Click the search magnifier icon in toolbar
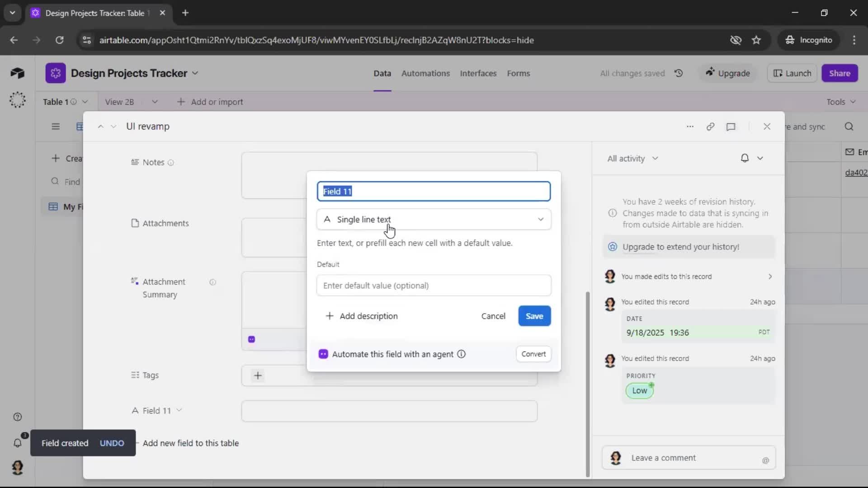The width and height of the screenshot is (868, 488). pyautogui.click(x=849, y=127)
